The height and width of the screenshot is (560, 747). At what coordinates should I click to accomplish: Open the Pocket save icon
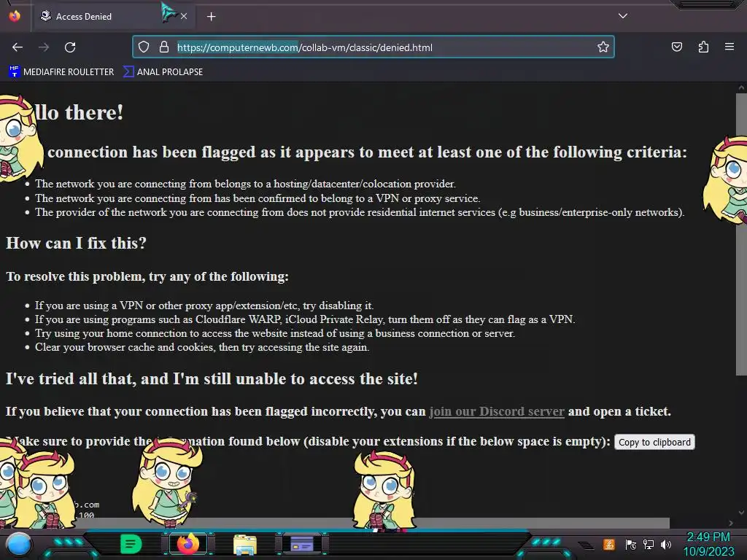(676, 47)
